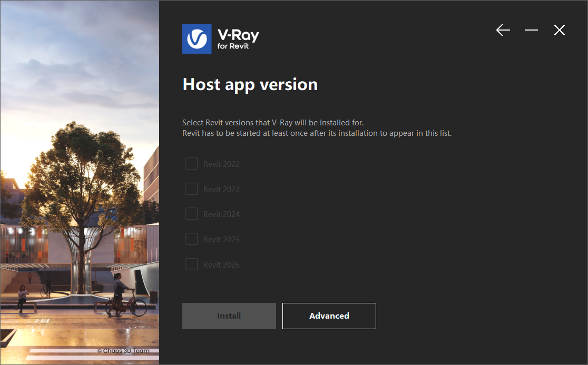This screenshot has width=588, height=365.
Task: Click the instruction text about Revit versions
Action: point(316,127)
